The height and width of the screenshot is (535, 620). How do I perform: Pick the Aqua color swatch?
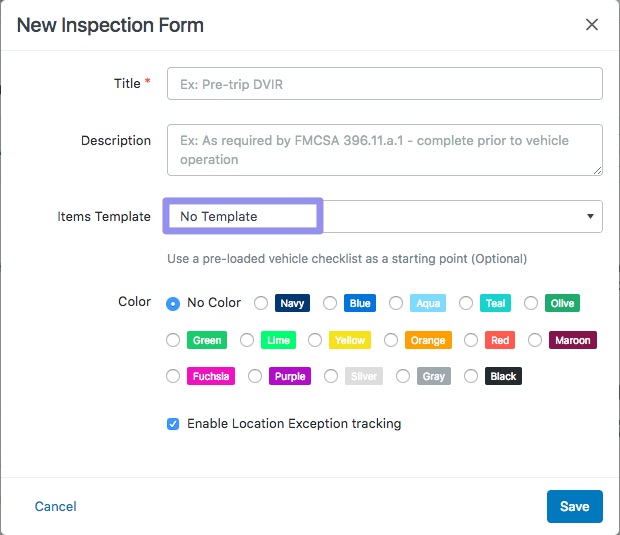tap(428, 303)
